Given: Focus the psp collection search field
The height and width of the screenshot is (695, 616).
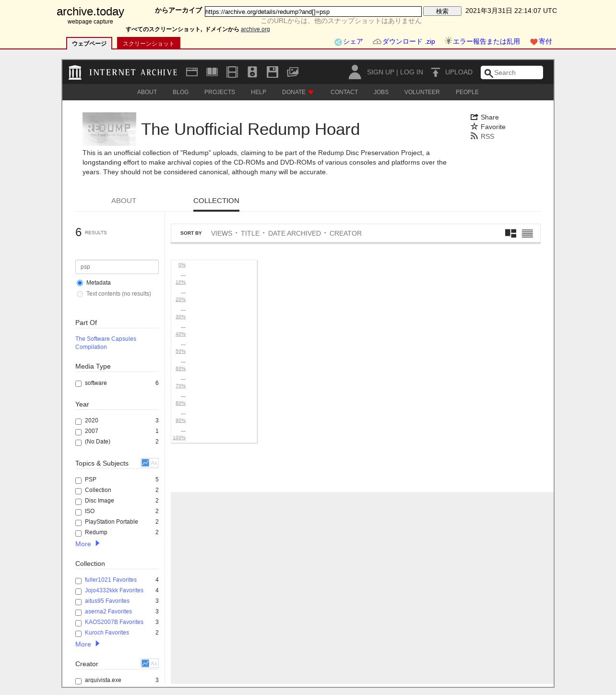Looking at the screenshot, I should [x=117, y=267].
